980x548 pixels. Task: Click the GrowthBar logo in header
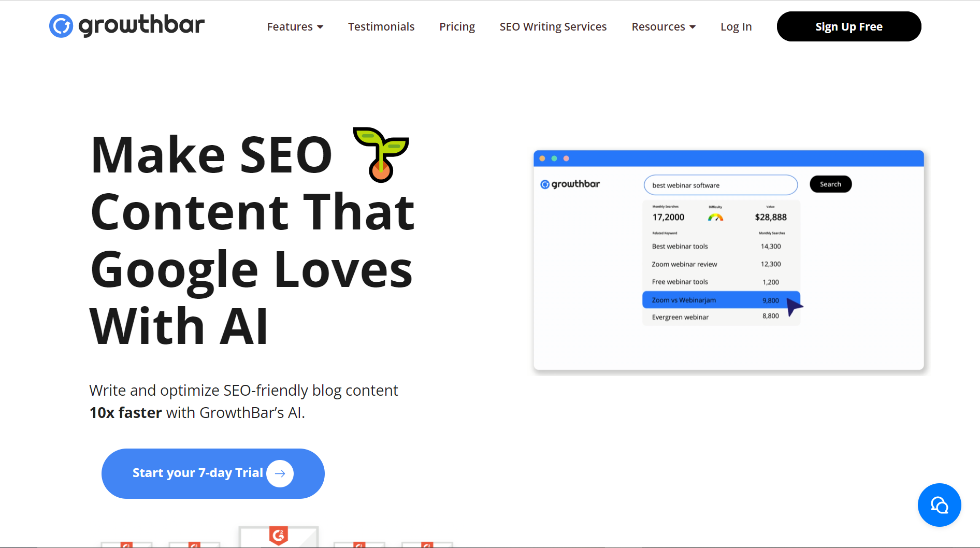[x=127, y=25]
